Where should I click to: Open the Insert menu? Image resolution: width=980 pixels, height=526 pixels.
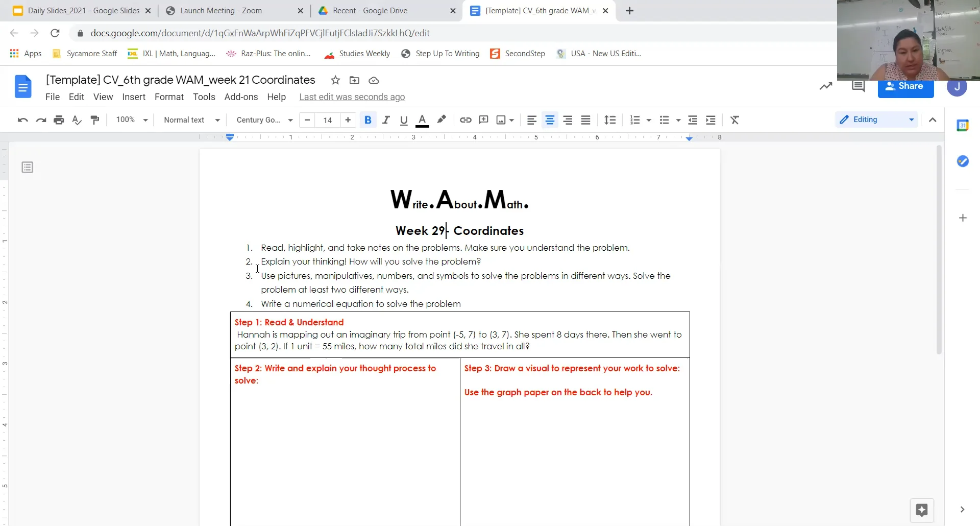[134, 97]
